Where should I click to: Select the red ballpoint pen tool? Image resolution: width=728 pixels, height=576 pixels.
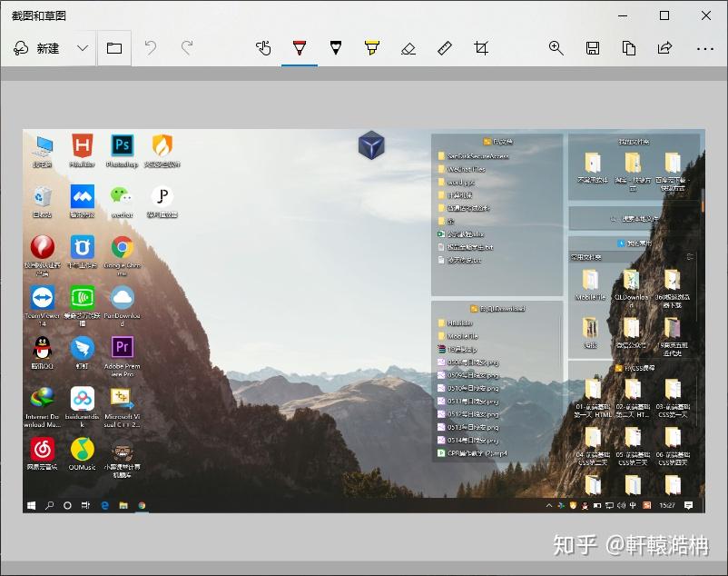click(x=300, y=48)
